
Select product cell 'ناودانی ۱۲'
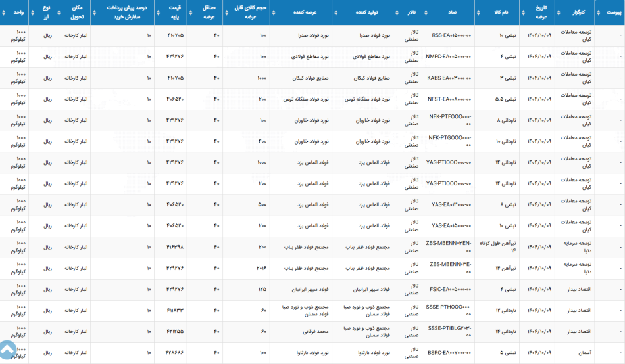pos(506,311)
